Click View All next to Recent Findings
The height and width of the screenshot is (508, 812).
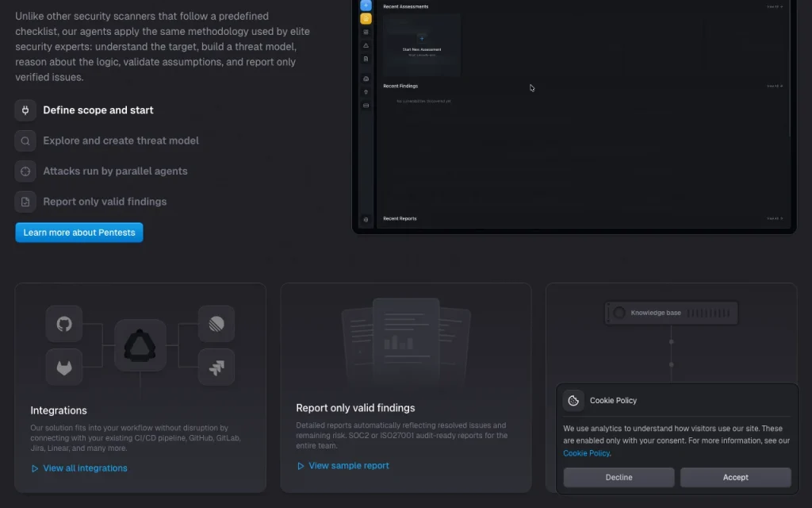coord(774,86)
